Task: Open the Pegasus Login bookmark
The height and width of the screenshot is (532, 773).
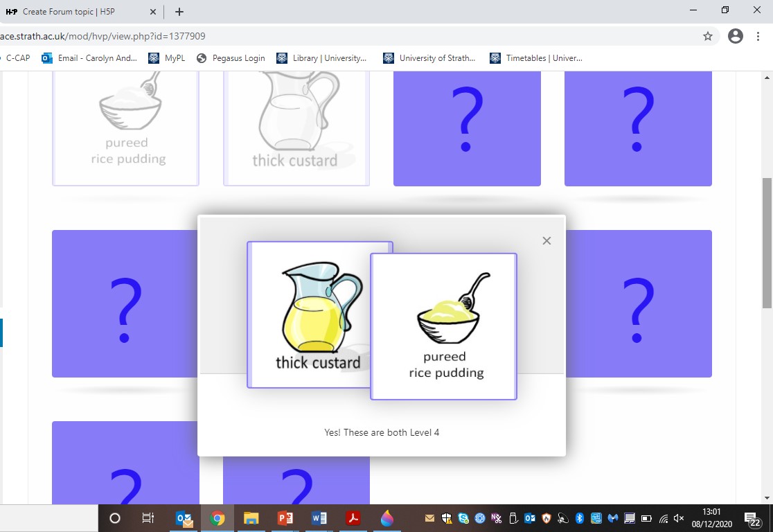Action: (x=231, y=58)
